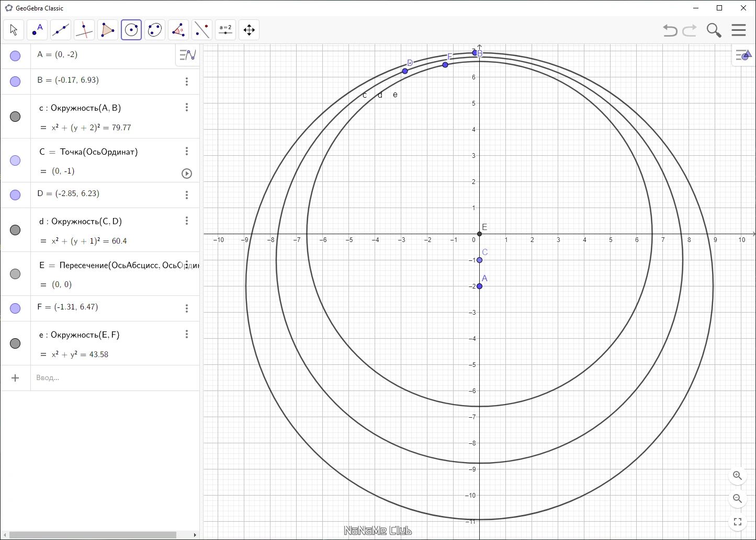Viewport: 756px width, 540px height.
Task: Select the Move arrow tool
Action: (14, 30)
